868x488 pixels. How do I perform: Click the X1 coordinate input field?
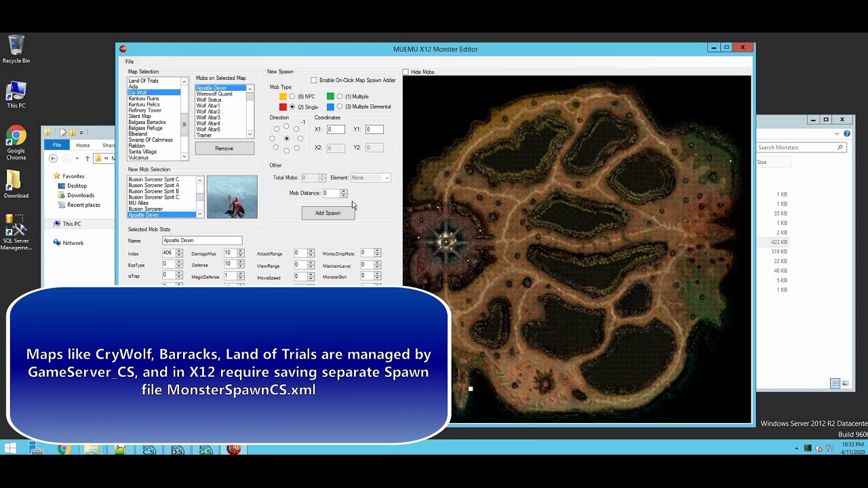point(336,129)
